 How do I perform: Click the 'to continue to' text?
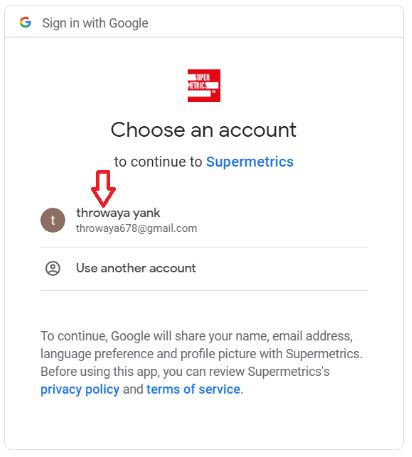point(158,162)
